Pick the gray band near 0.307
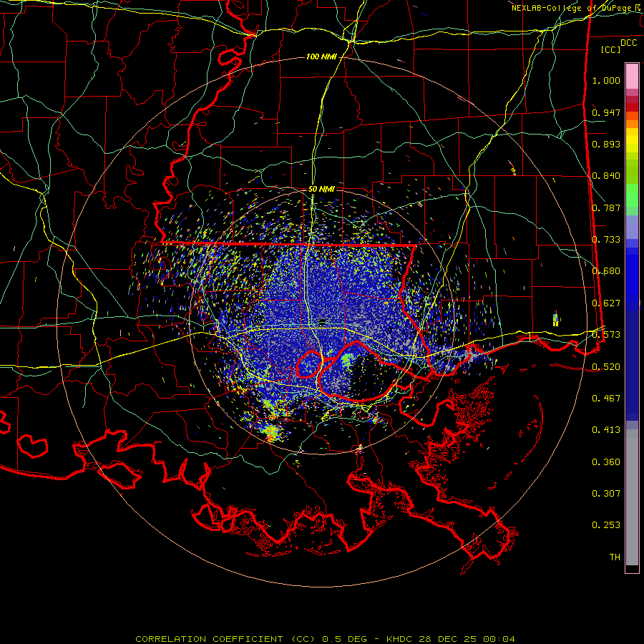 tap(632, 497)
